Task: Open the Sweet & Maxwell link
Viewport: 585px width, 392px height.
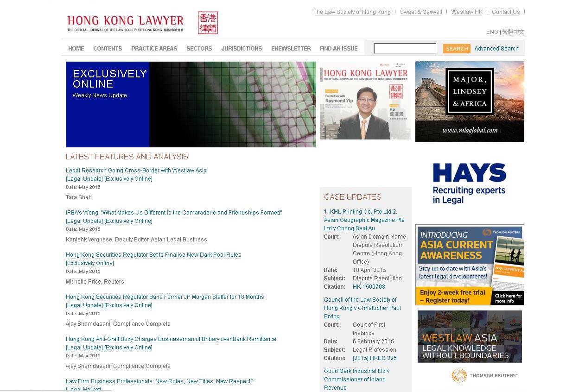Action: 421,12
